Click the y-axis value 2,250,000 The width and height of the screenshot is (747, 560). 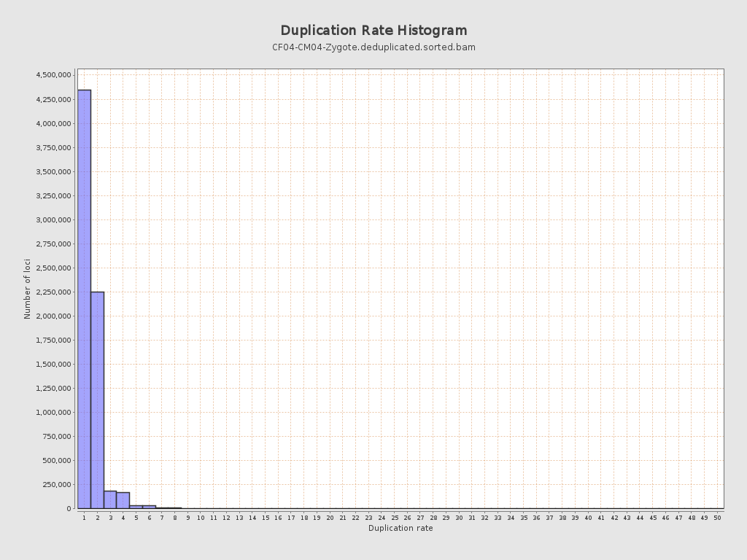coord(54,292)
